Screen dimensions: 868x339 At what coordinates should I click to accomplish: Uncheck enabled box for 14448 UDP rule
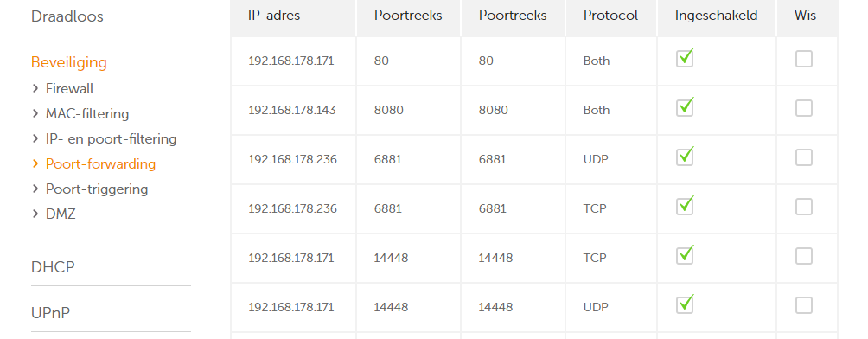tap(685, 305)
